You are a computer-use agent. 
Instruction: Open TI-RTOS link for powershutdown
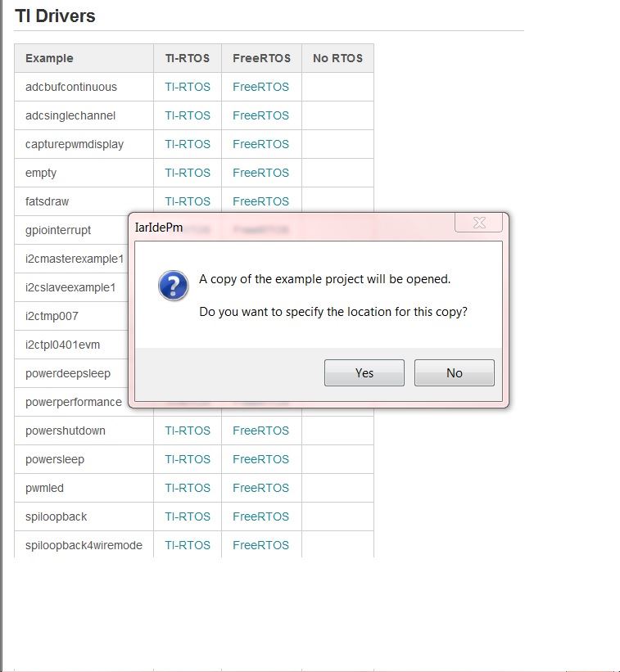188,431
